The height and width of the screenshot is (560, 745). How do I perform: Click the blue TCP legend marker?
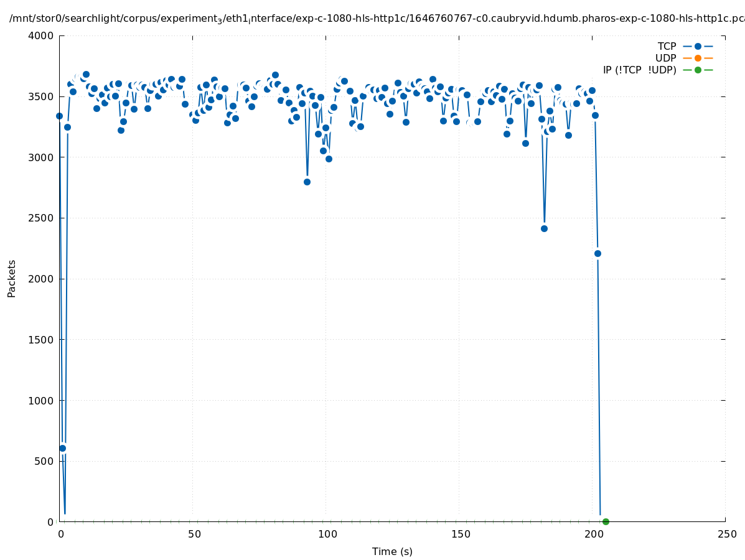click(x=698, y=46)
